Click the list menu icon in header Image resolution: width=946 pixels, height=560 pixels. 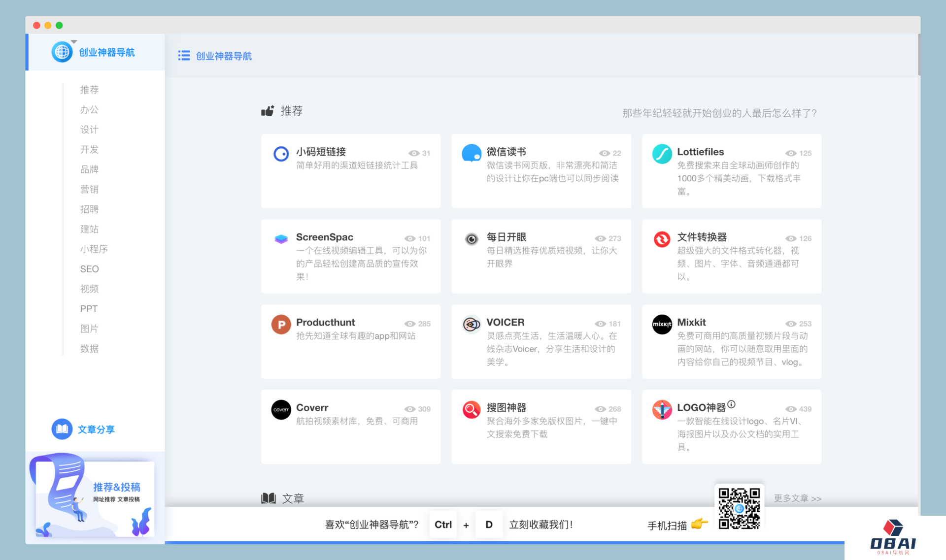(x=184, y=56)
